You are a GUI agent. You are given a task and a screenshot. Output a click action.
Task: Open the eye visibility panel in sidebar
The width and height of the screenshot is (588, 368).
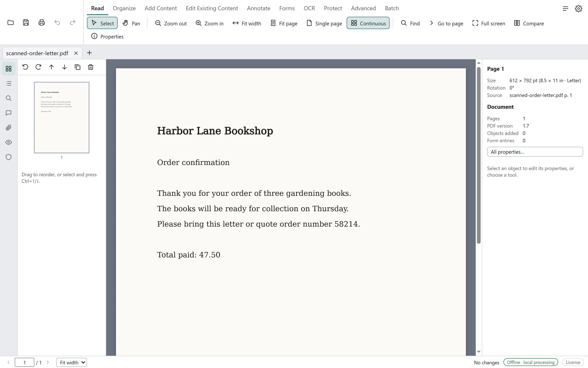click(9, 142)
